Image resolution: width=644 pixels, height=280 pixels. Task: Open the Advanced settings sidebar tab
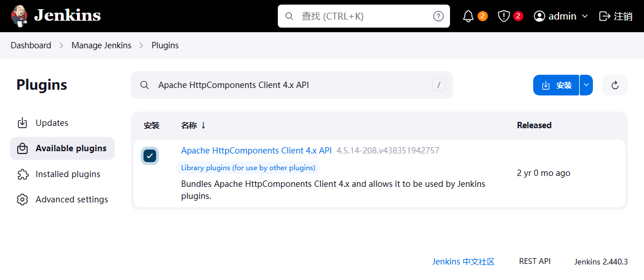pos(63,200)
